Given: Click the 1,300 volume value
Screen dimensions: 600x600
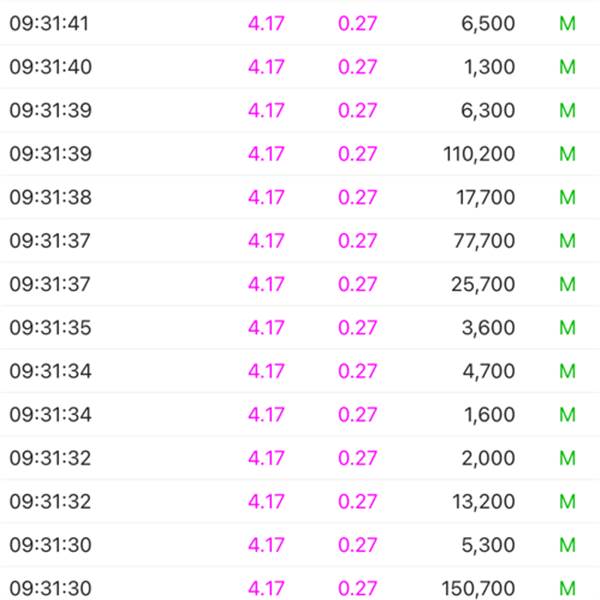Looking at the screenshot, I should (x=489, y=67).
